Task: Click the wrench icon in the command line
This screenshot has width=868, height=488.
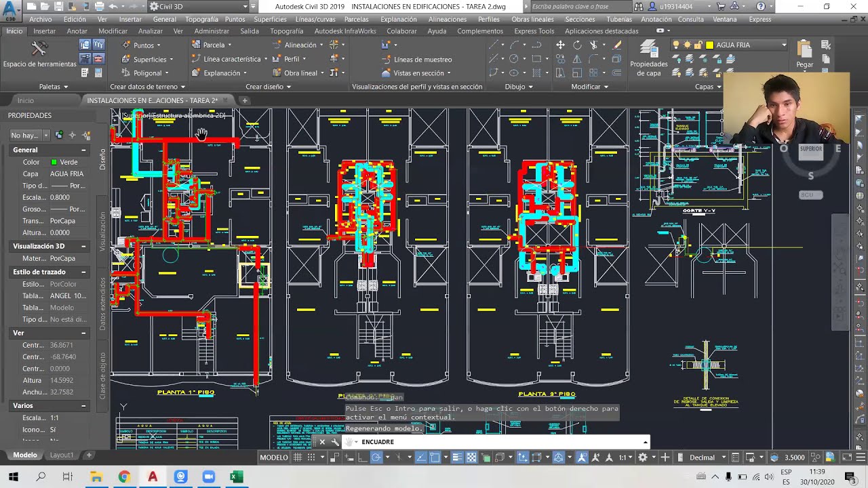Action: pos(335,442)
